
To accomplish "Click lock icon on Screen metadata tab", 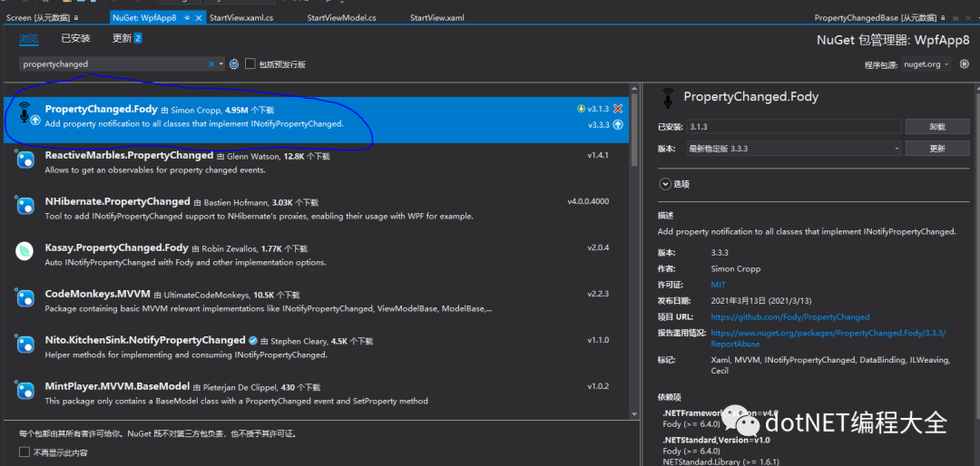I will coord(76,18).
